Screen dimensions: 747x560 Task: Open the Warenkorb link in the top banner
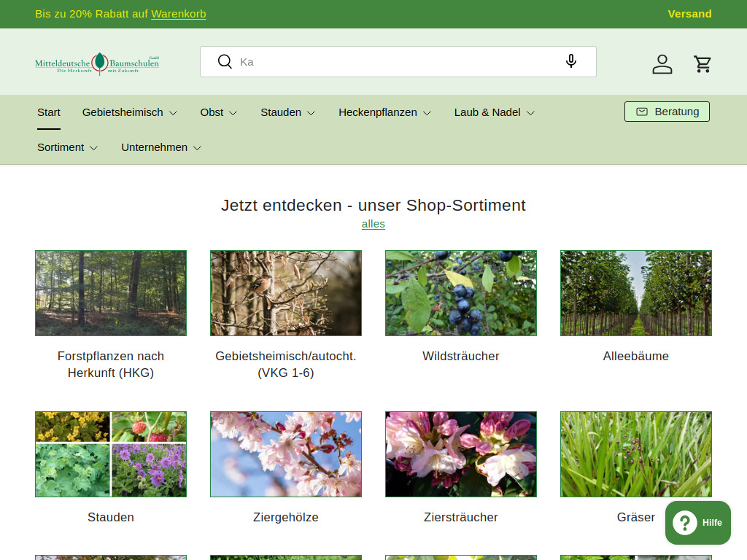178,14
